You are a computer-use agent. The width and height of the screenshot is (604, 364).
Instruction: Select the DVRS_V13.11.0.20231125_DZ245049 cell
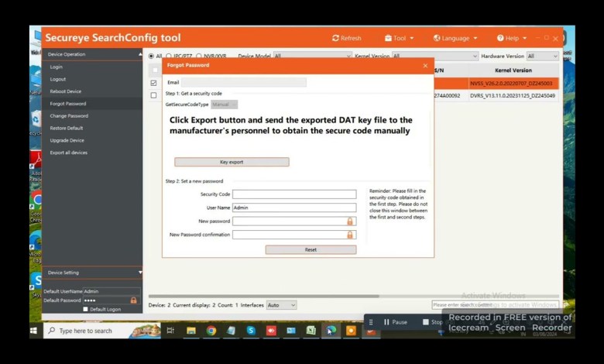click(x=513, y=95)
